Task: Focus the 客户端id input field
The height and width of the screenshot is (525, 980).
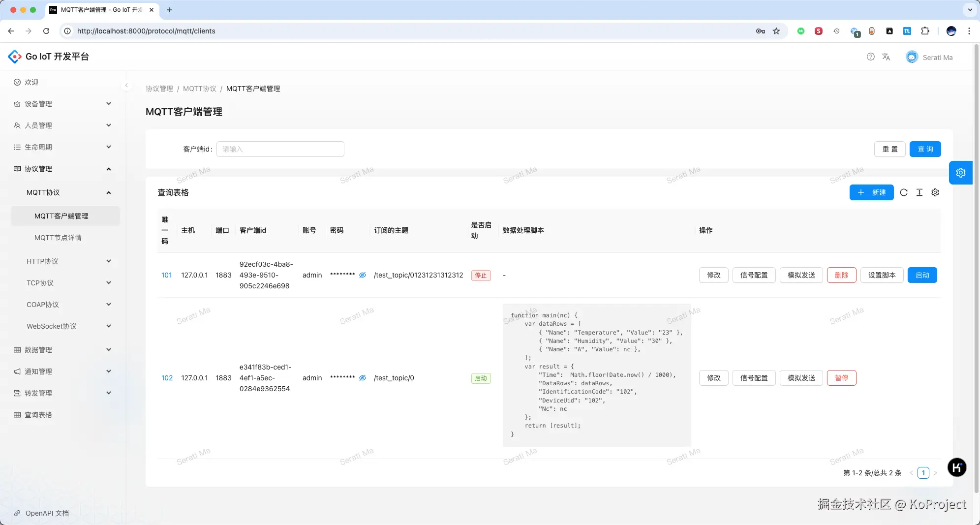Action: 280,149
